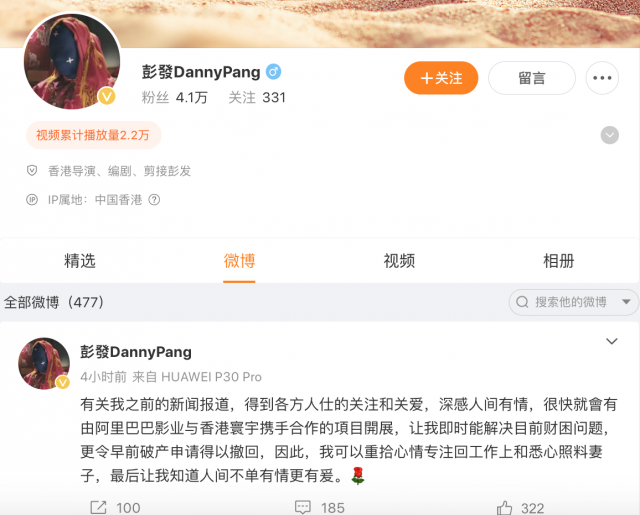Open comments via the 185 comment icon
This screenshot has width=640, height=515.
[302, 507]
